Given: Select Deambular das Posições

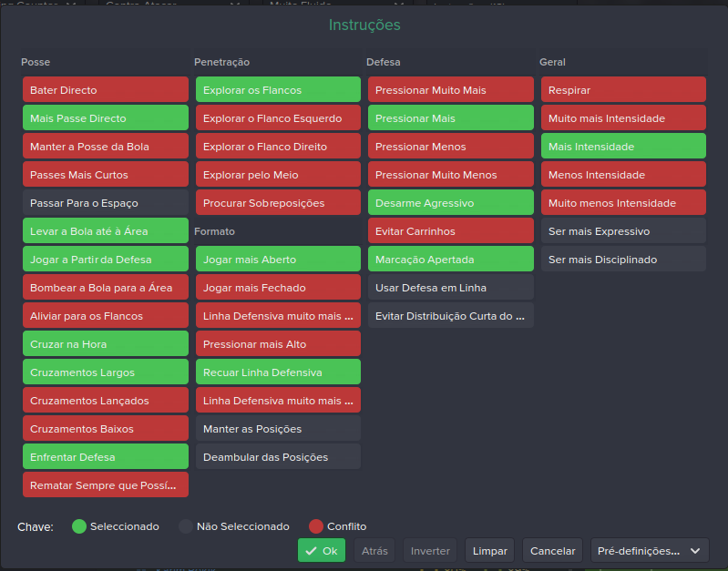Looking at the screenshot, I should (x=278, y=457).
